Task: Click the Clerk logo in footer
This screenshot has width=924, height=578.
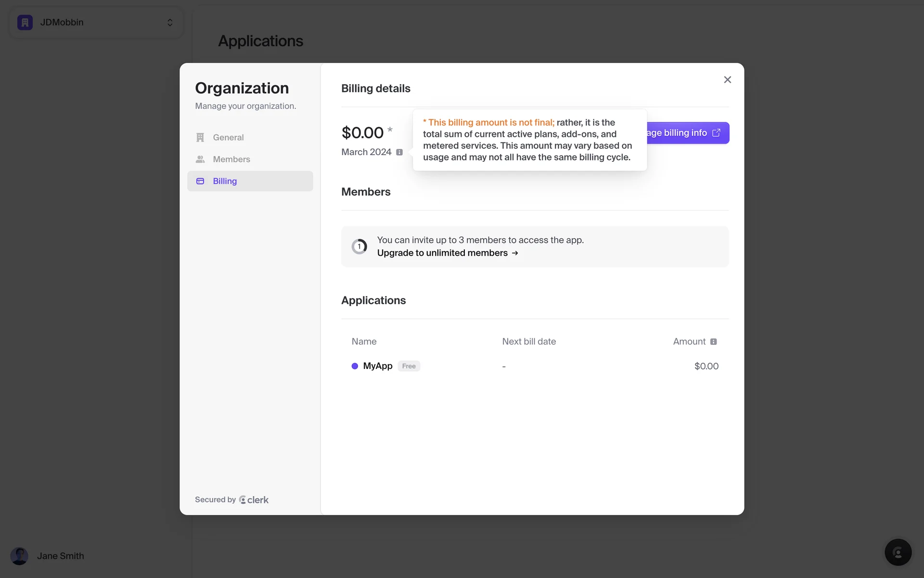Action: pos(254,500)
